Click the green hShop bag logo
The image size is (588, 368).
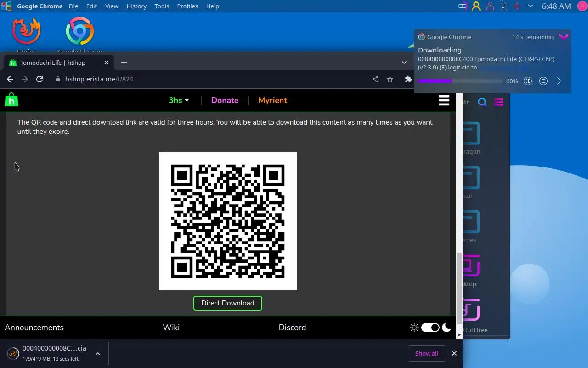(x=11, y=100)
